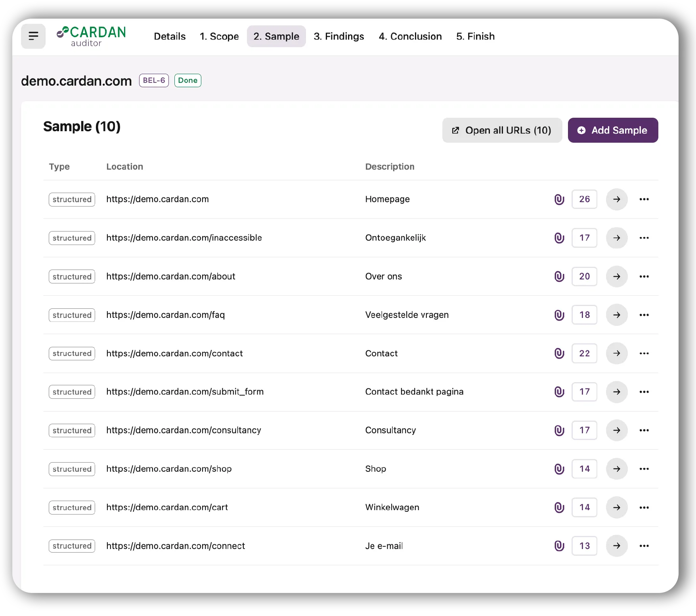Viewport: 696px width, 616px height.
Task: Click https://demo.cardan.com/submit_form location
Action: (x=185, y=392)
